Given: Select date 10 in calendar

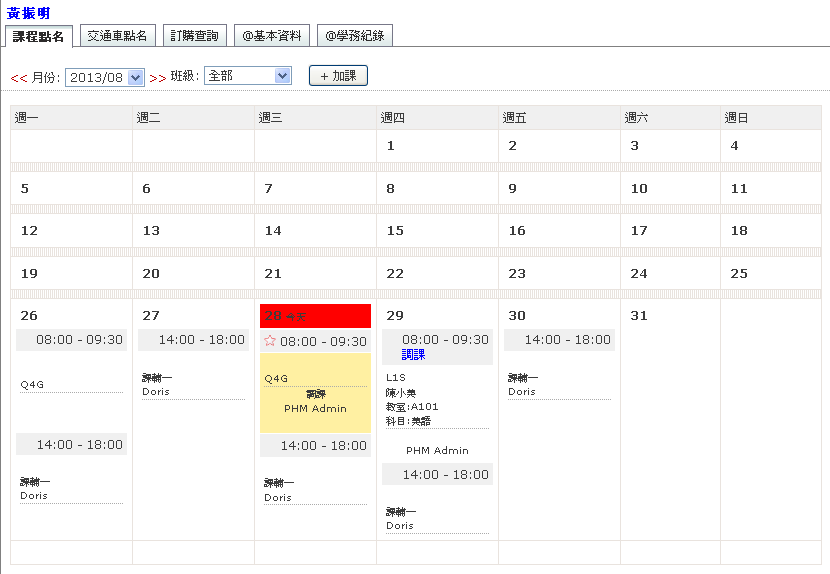Looking at the screenshot, I should (639, 189).
